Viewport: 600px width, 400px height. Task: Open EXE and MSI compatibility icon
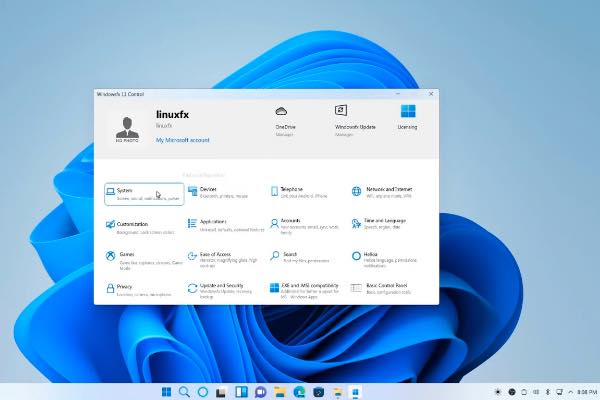[x=274, y=288]
